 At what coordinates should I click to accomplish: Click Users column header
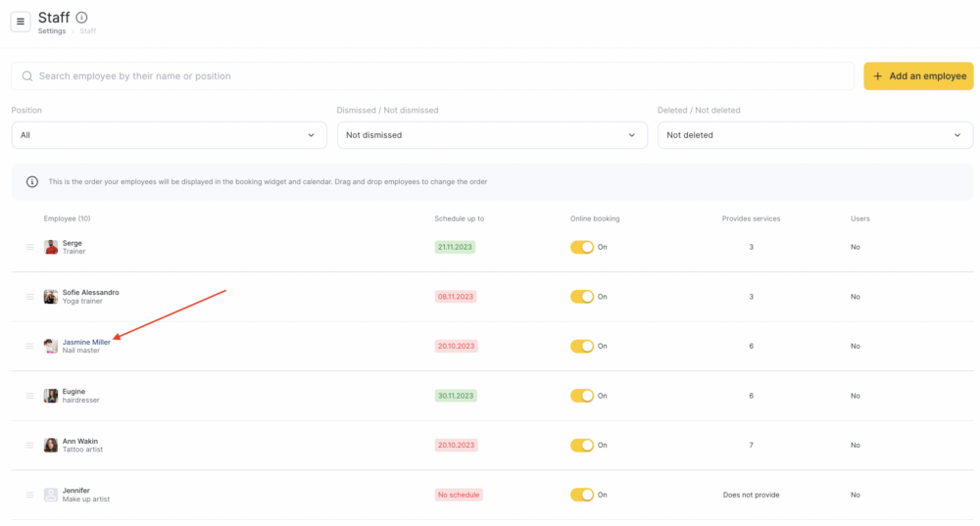pos(860,218)
